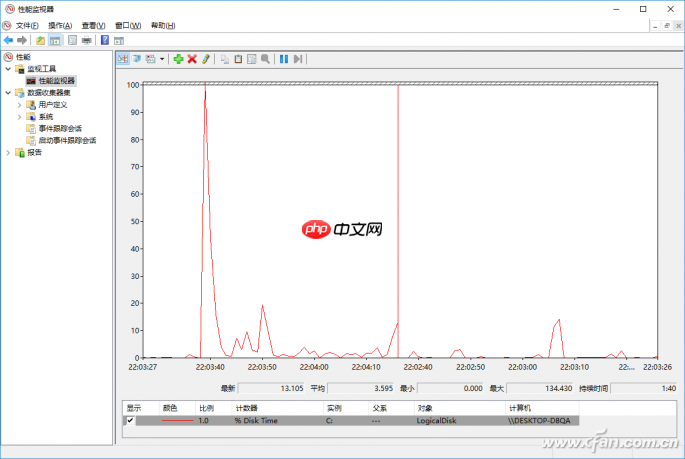Image resolution: width=685 pixels, height=459 pixels.
Task: Click the Print icon
Action: pos(87,40)
